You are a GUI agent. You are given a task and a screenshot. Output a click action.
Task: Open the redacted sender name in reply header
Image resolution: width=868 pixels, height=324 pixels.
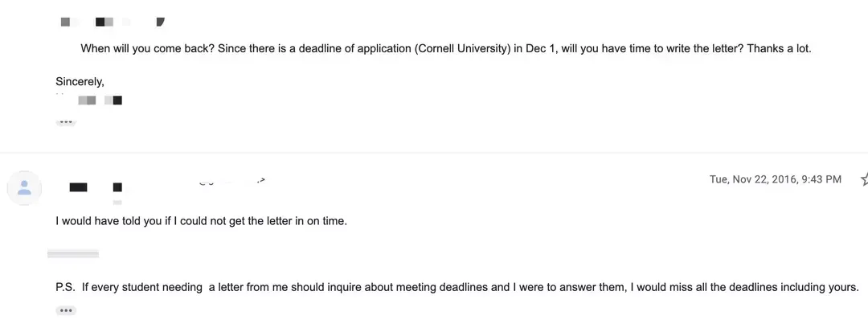95,187
